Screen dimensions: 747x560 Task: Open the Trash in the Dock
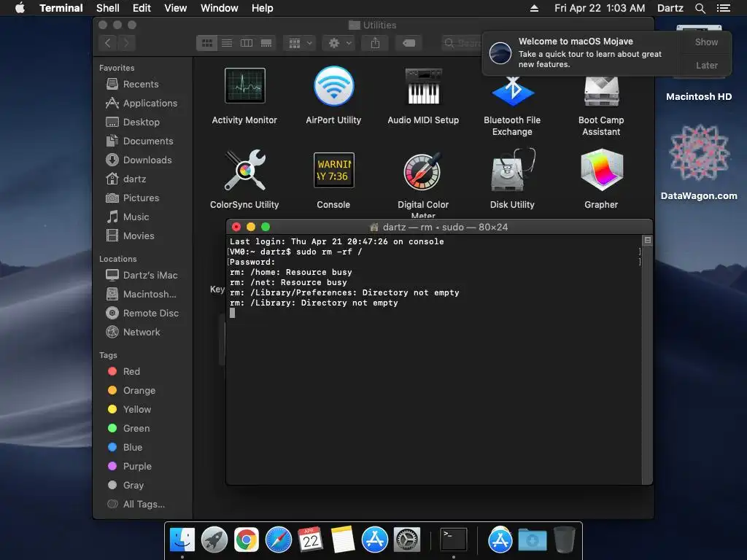565,540
